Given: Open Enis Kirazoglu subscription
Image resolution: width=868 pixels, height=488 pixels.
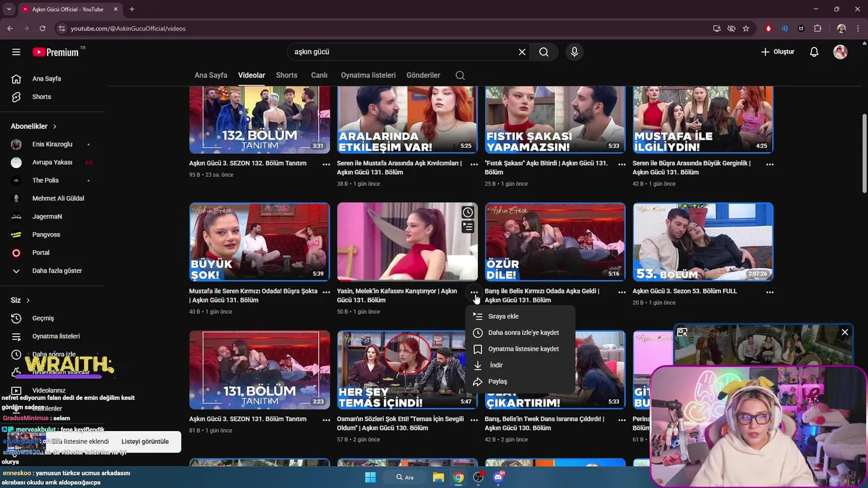Looking at the screenshot, I should (x=52, y=144).
